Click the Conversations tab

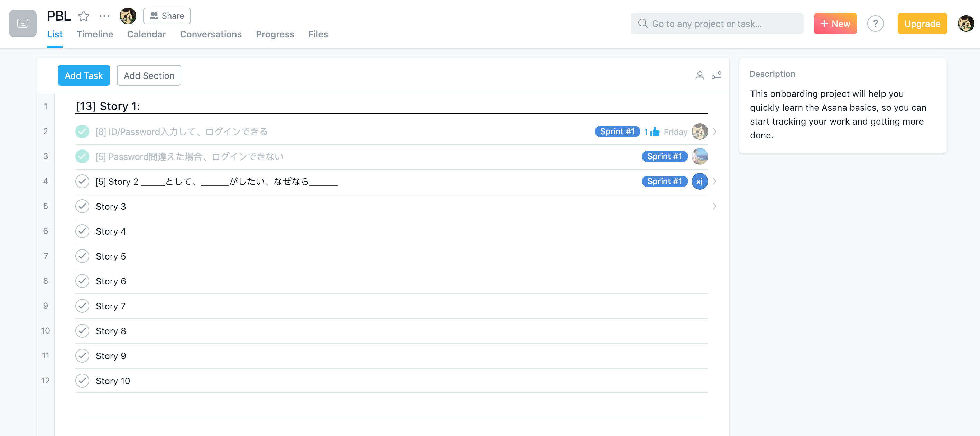tap(211, 34)
